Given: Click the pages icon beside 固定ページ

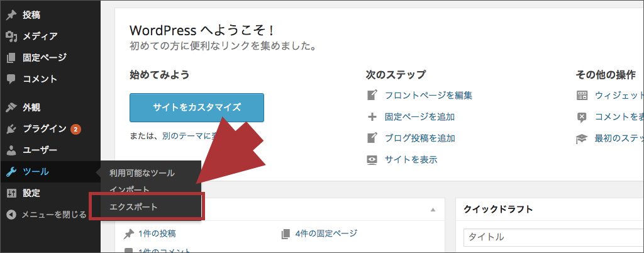Looking at the screenshot, I should [x=11, y=58].
